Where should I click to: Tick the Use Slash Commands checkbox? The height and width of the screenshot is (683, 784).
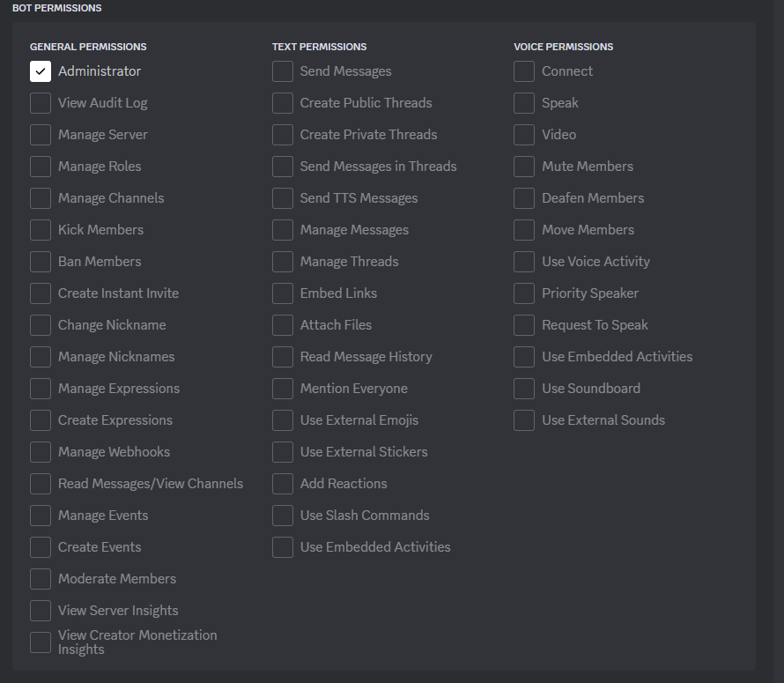coord(283,516)
